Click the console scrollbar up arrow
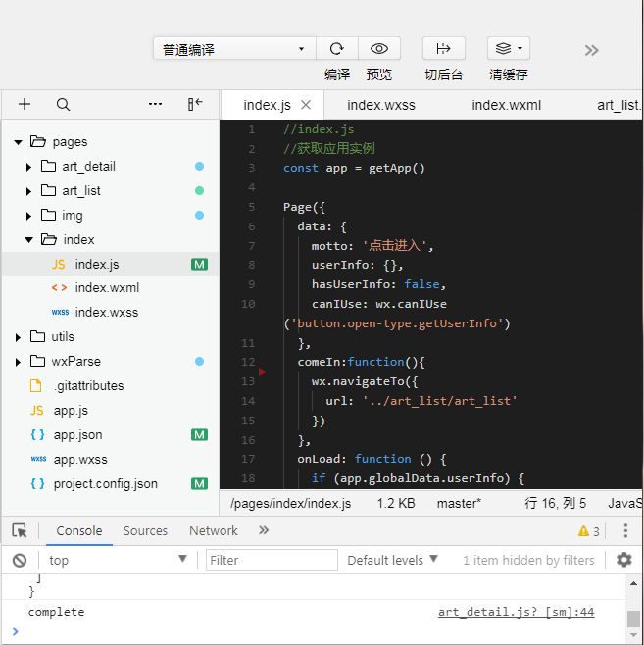The image size is (644, 645). pyautogui.click(x=633, y=583)
